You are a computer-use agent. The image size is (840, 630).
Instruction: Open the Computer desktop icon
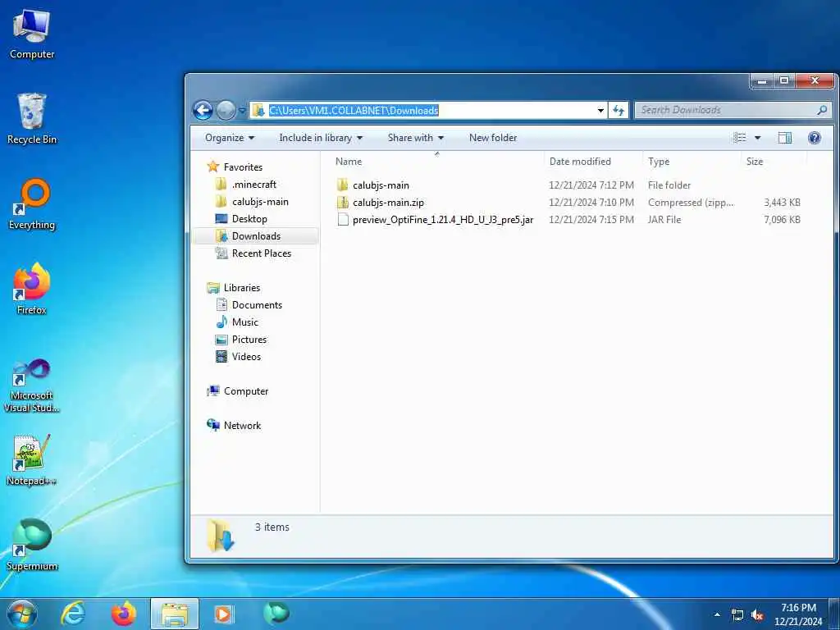[32, 34]
